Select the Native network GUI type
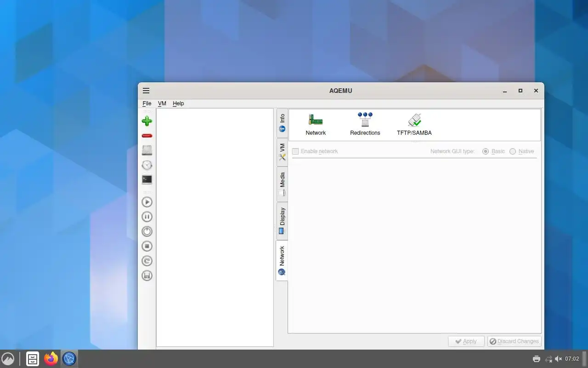 (522, 151)
